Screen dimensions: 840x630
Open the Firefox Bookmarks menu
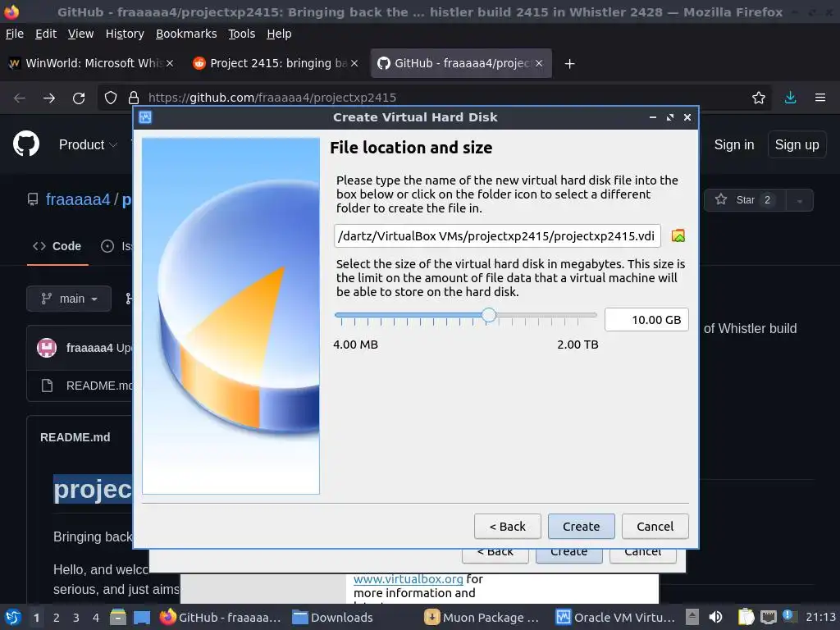186,34
